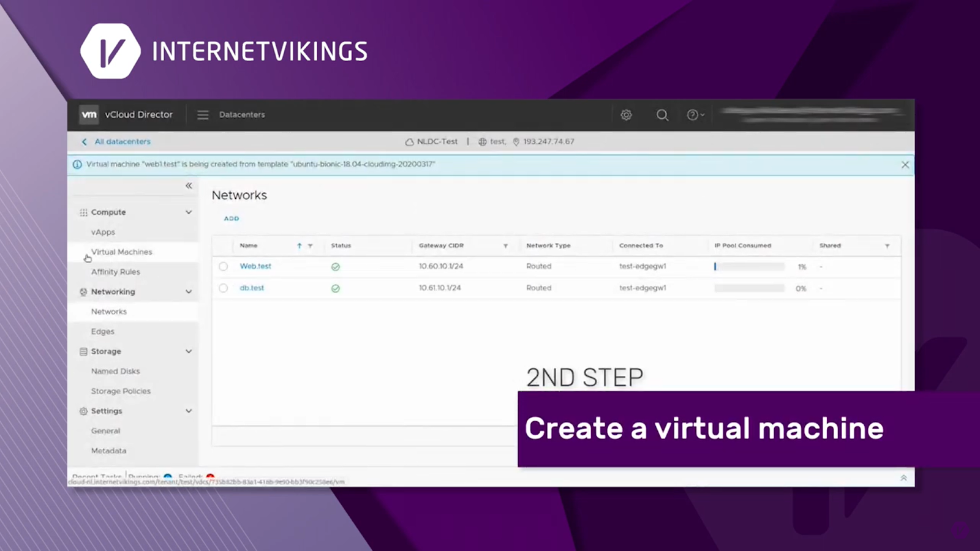980x551 pixels.
Task: Click the search magnifier icon
Action: click(662, 114)
